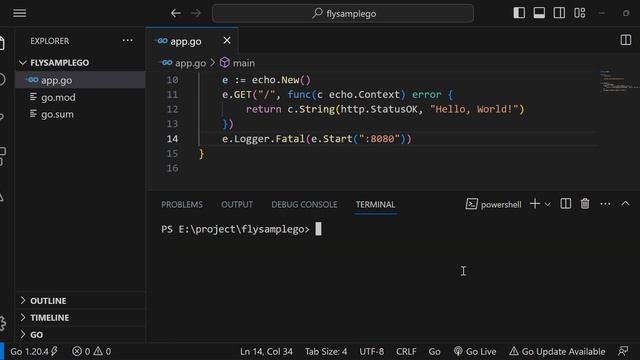Go forward with the right arrow
This screenshot has width=640, height=360.
(196, 13)
